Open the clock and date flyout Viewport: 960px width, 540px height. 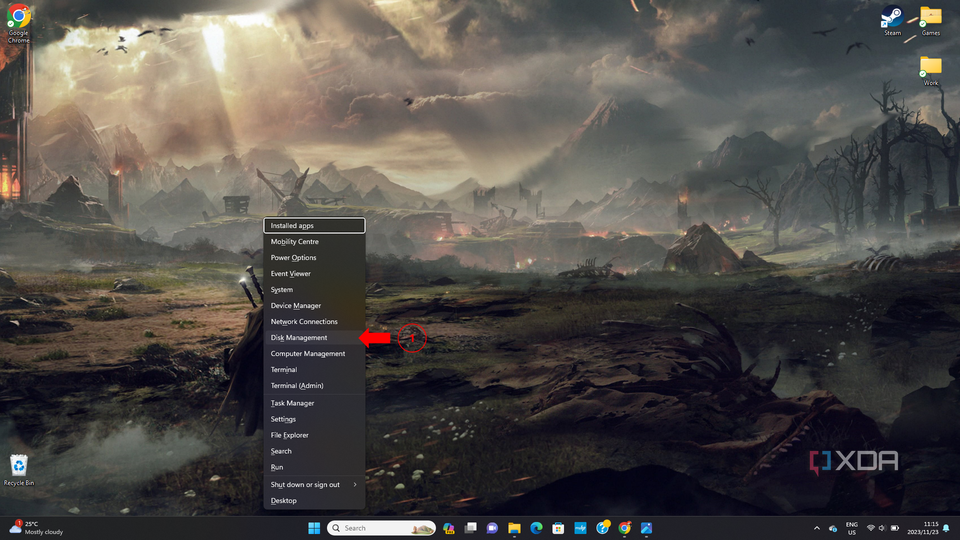coord(922,528)
